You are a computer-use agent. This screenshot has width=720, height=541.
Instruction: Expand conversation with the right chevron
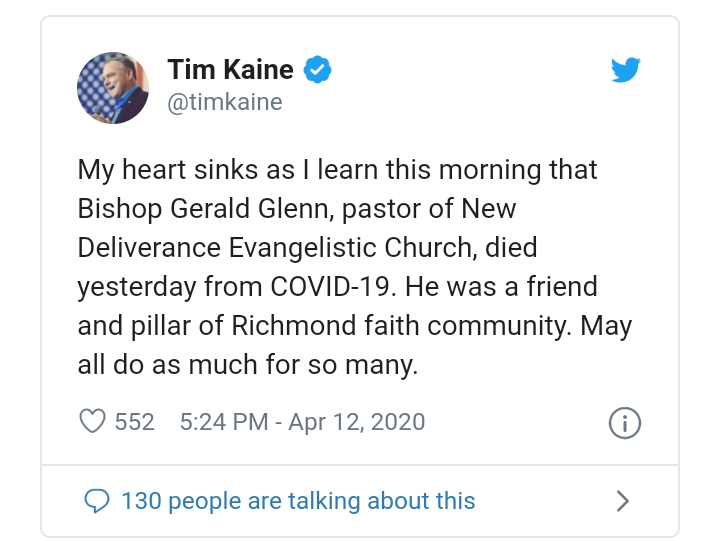coord(622,500)
